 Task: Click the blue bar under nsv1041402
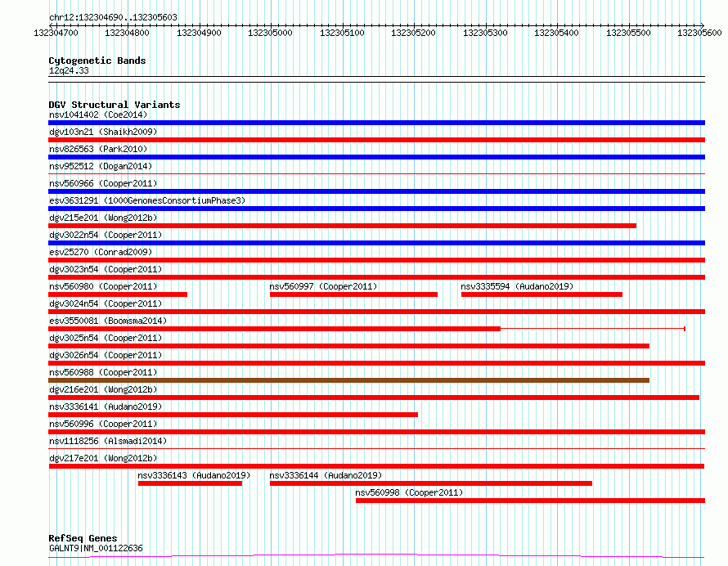tap(376, 123)
